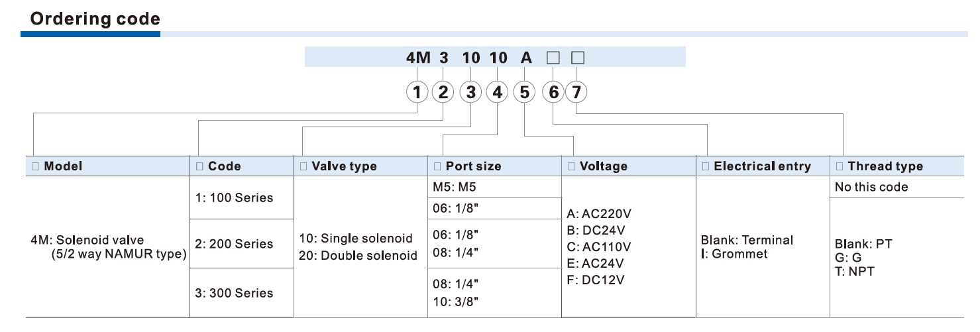Click the T: NPT thread option
Image resolution: width=980 pixels, height=332 pixels.
(x=854, y=271)
